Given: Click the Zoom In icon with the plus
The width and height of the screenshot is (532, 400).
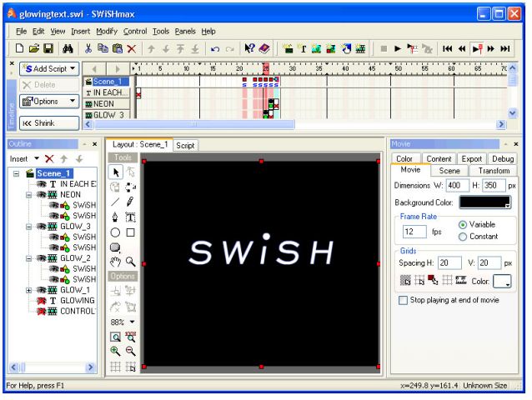Looking at the screenshot, I should [115, 351].
